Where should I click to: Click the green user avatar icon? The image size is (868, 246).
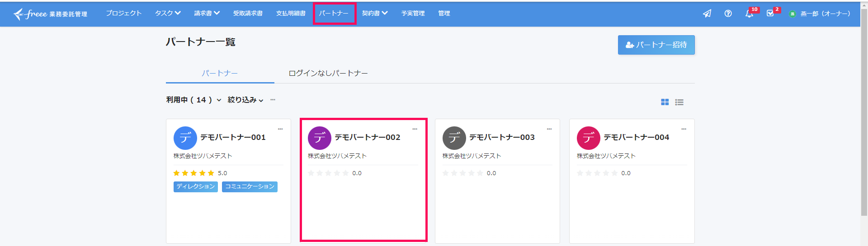(792, 14)
